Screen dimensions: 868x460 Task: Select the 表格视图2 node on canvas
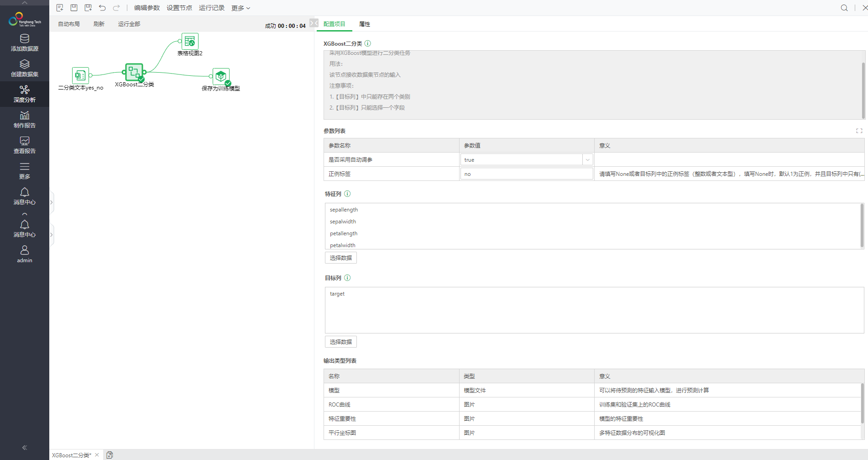pos(190,42)
